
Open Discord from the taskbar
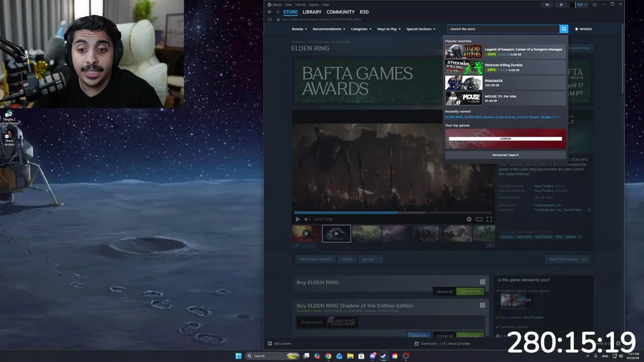[x=372, y=356]
